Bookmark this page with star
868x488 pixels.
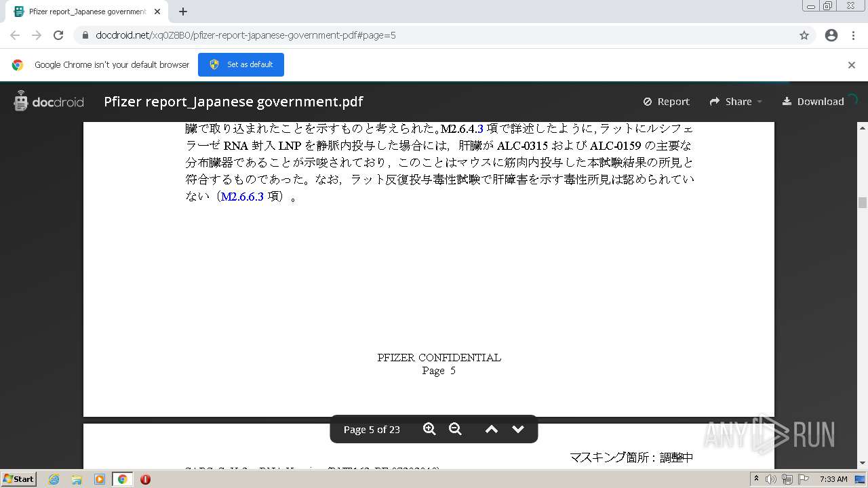[804, 35]
